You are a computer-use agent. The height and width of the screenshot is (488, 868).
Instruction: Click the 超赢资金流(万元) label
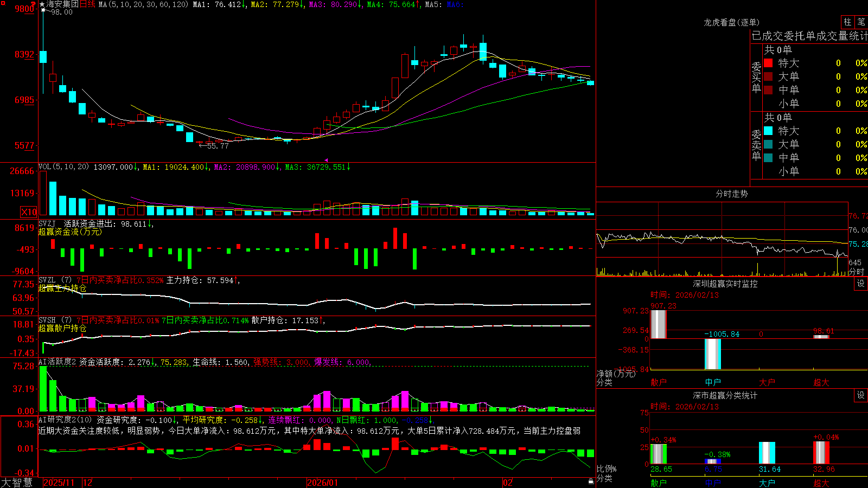pyautogui.click(x=70, y=232)
